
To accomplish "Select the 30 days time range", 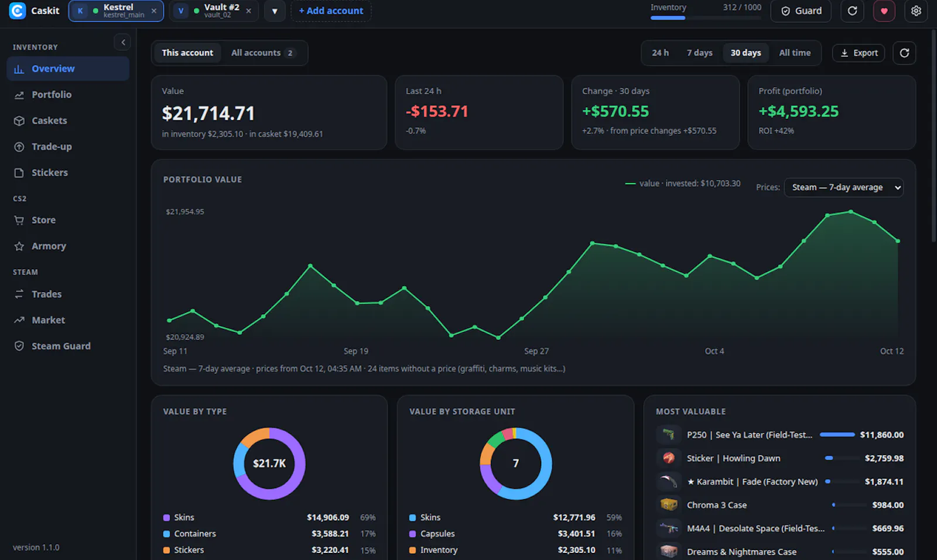I will click(746, 53).
